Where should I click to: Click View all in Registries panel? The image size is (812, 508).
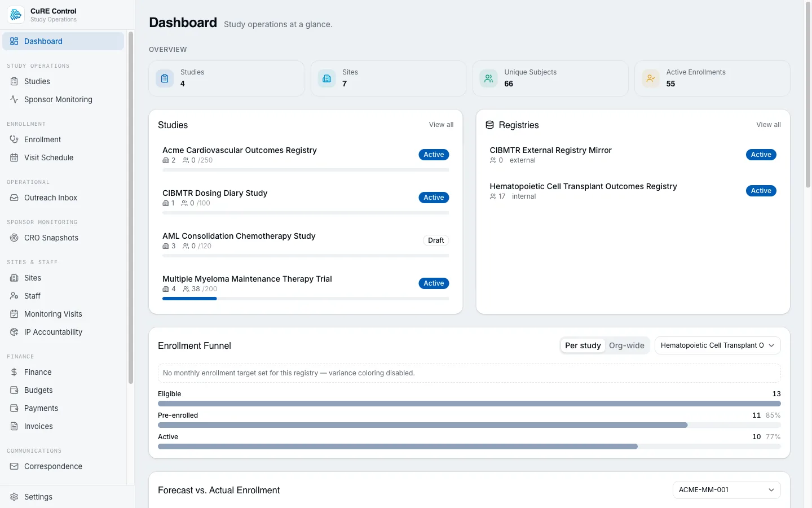(x=768, y=125)
